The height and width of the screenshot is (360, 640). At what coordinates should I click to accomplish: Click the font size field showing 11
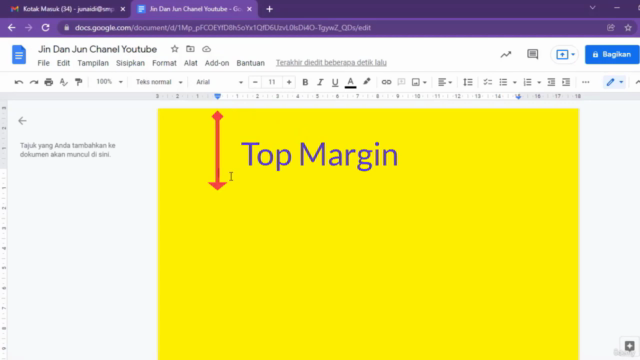[x=272, y=82]
